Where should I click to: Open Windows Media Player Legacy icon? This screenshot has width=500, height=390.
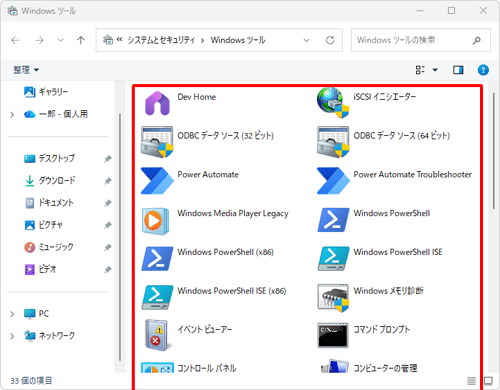155,221
